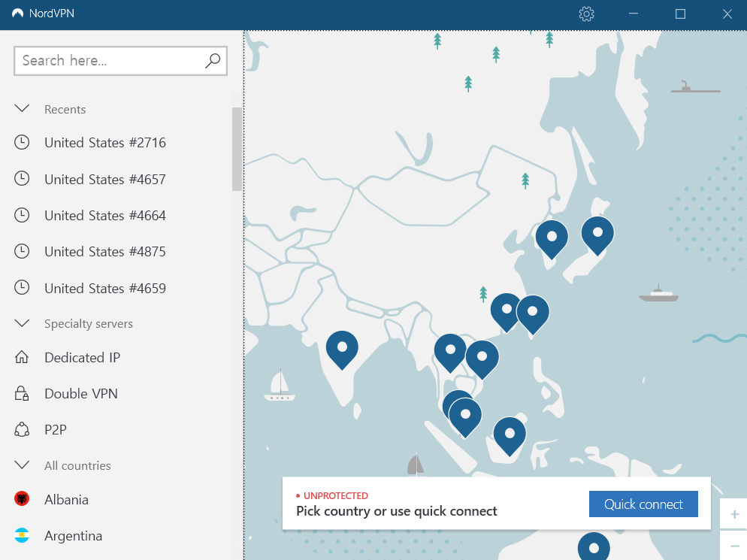Close the NordVPN window
Screen dimensions: 747x560
coord(727,14)
